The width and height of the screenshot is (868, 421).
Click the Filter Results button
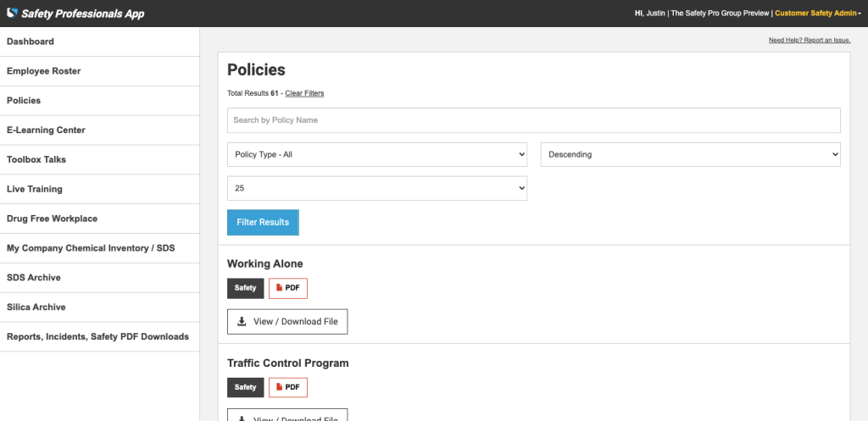(263, 223)
